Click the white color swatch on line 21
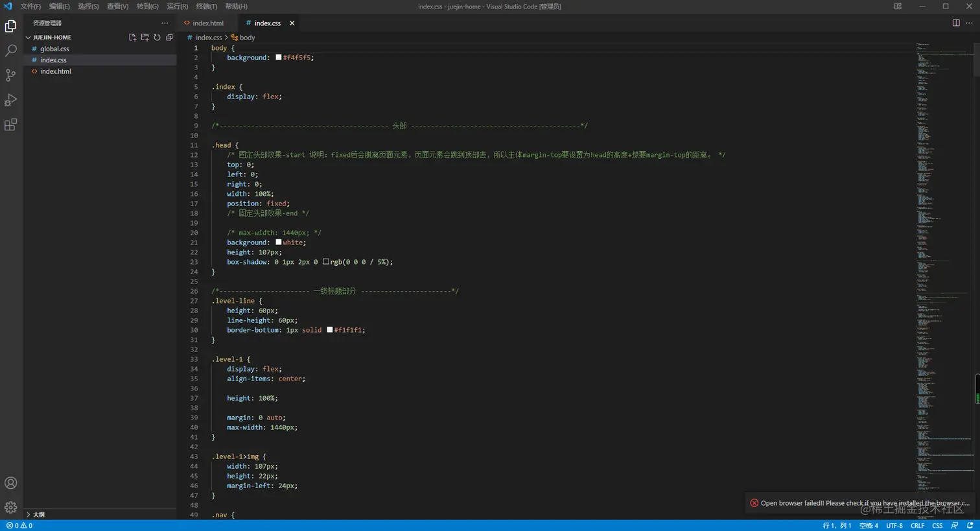 click(279, 242)
